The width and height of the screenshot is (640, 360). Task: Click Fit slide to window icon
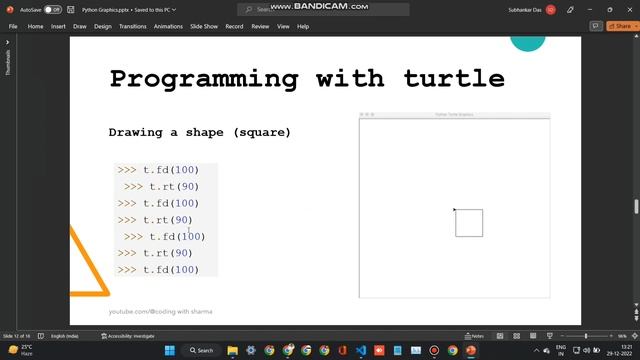pos(635,336)
